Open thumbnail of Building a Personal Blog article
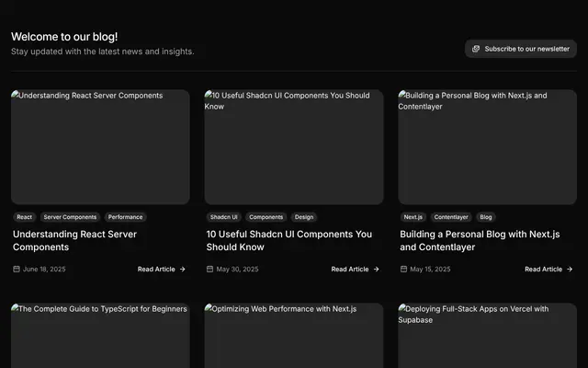The image size is (588, 368). point(487,147)
